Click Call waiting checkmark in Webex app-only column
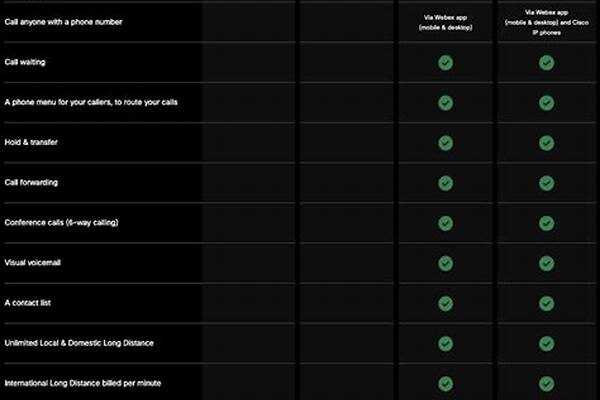 pos(445,62)
